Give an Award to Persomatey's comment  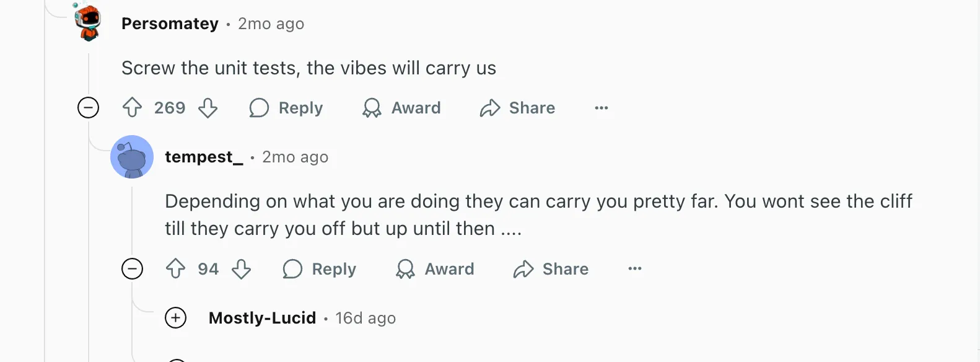[x=401, y=107]
